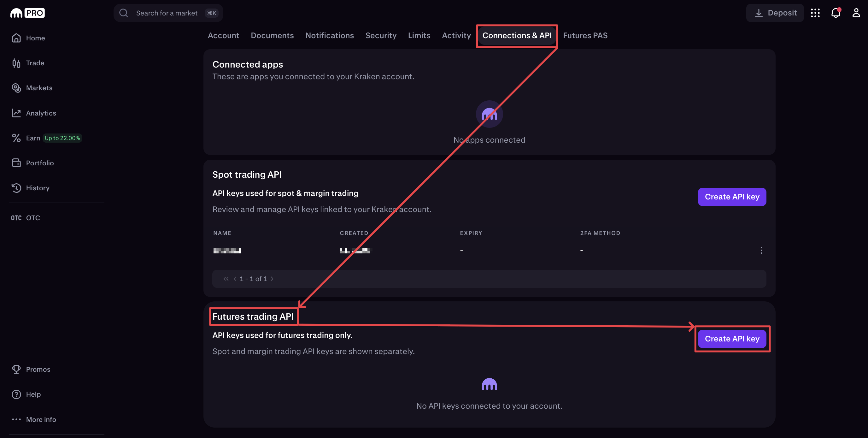The height and width of the screenshot is (438, 868).
Task: Click the Kraken Pro logo
Action: point(27,13)
